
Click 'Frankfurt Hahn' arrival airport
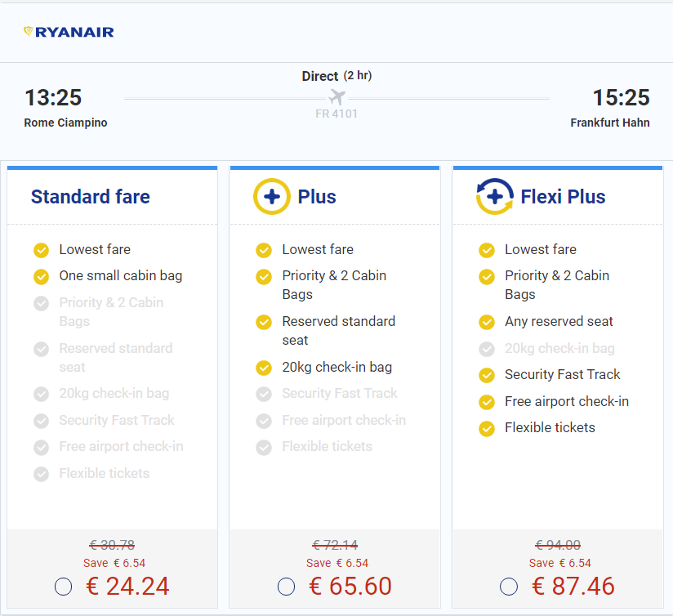[x=610, y=123]
